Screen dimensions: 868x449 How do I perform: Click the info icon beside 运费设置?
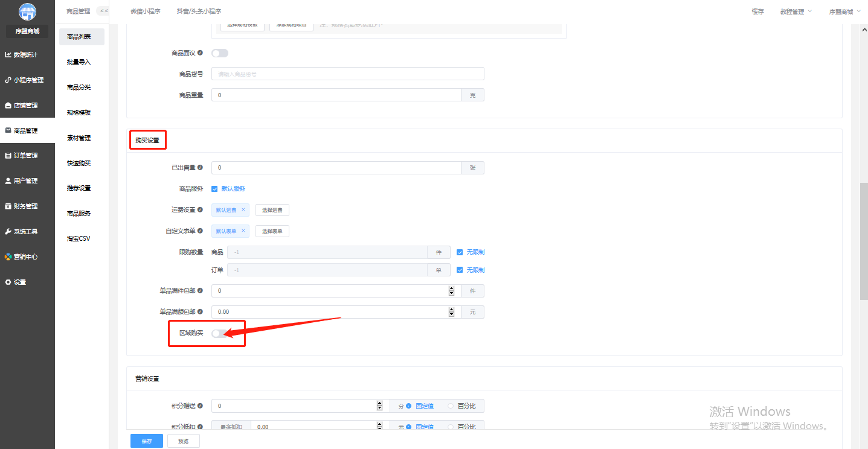click(x=200, y=210)
